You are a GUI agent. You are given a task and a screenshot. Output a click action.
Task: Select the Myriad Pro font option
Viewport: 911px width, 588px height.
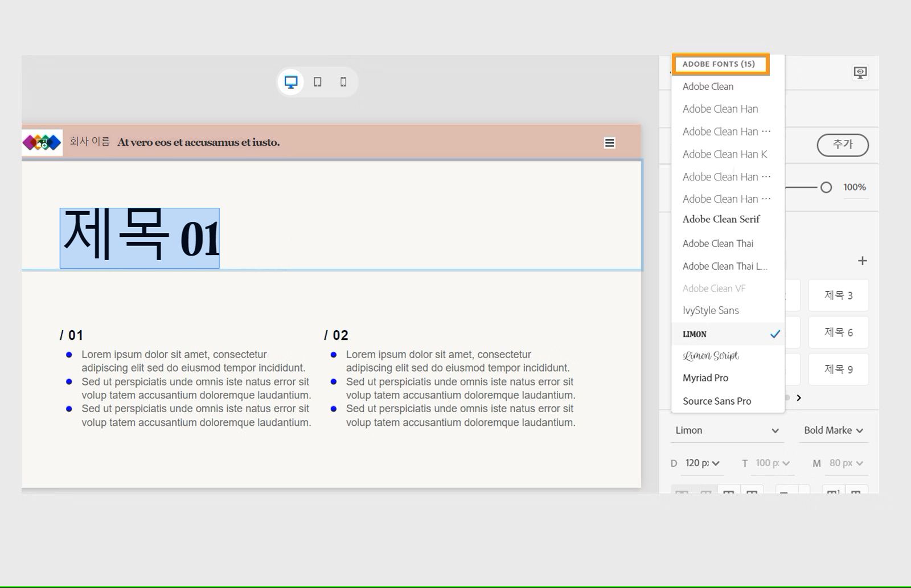point(705,377)
